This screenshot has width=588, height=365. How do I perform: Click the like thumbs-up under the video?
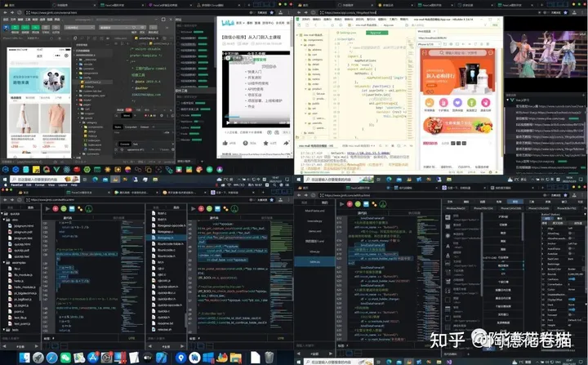tap(226, 143)
